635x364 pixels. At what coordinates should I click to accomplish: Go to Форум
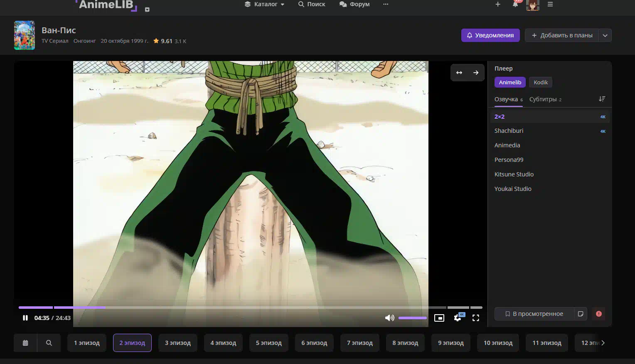pos(354,4)
